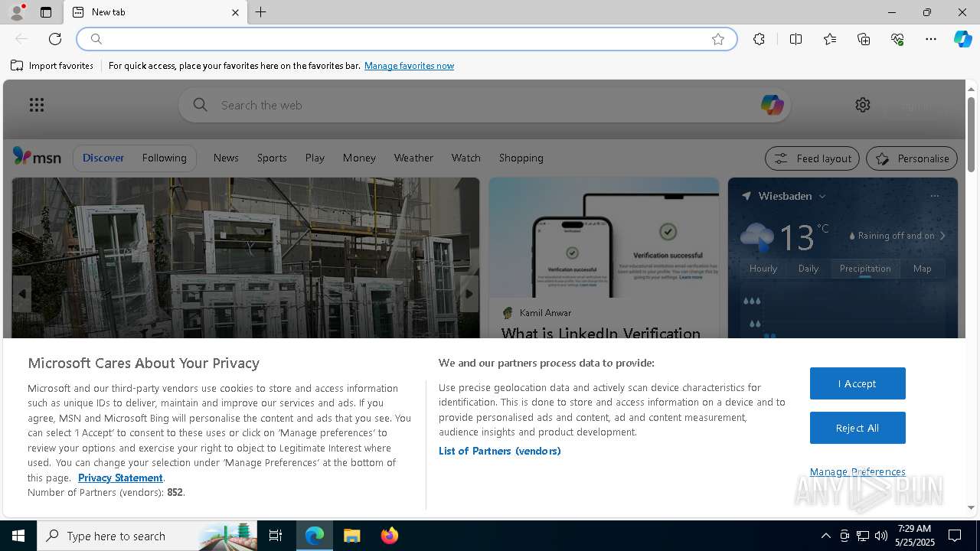Click the Search the web field

[x=485, y=105]
